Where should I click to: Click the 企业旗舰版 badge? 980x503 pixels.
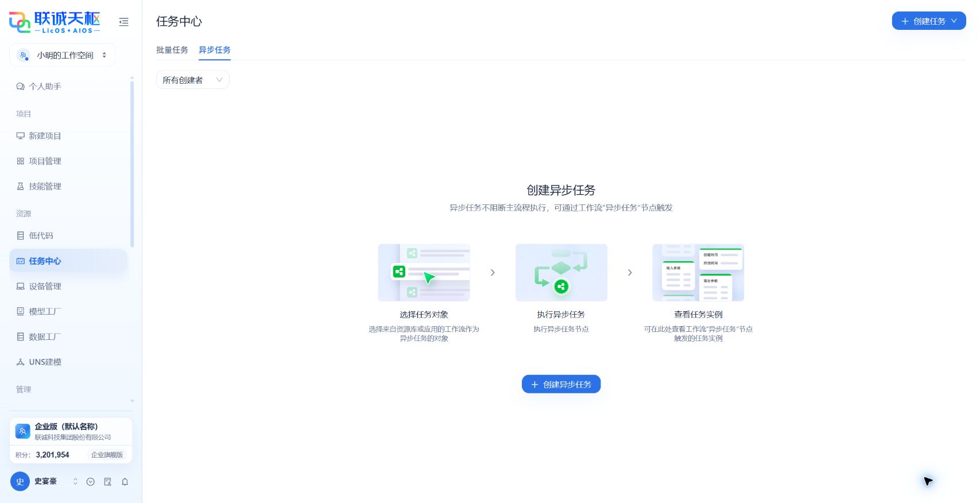[107, 455]
